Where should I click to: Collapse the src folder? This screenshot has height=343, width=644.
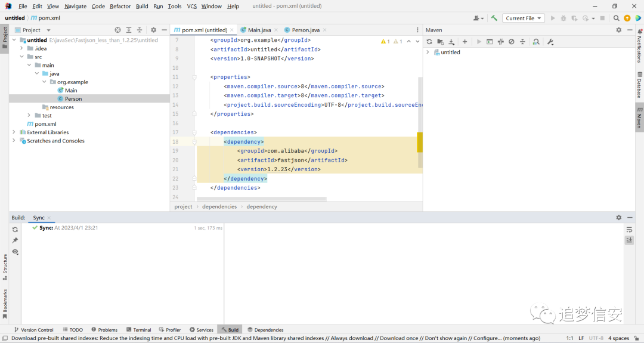[x=22, y=57]
